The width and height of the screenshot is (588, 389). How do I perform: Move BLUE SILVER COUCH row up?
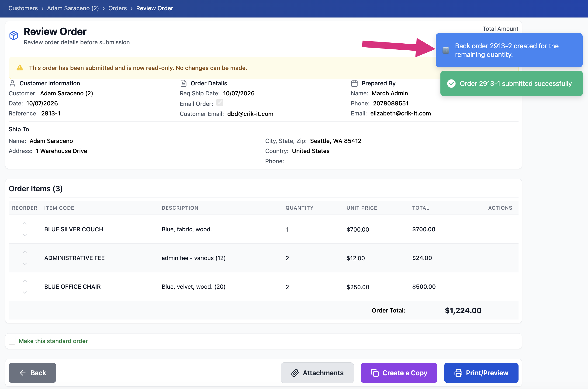(x=25, y=223)
